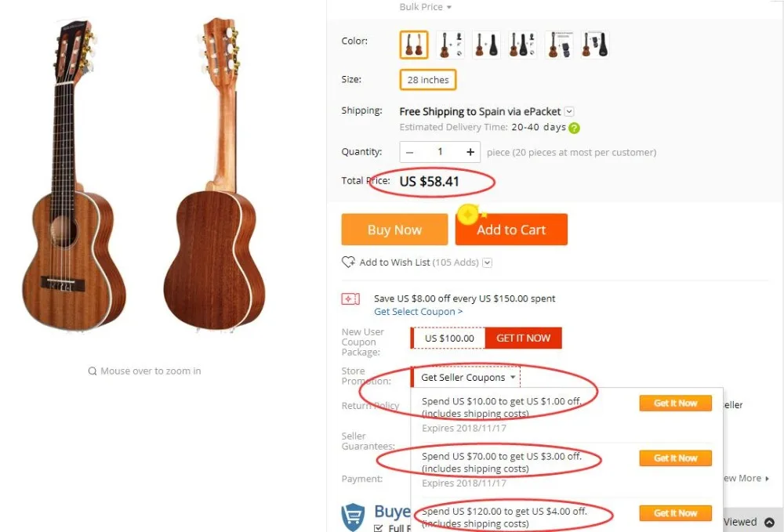Toggle the Full Refund checkbox
Screen dimensions: 784x532
tap(380, 528)
